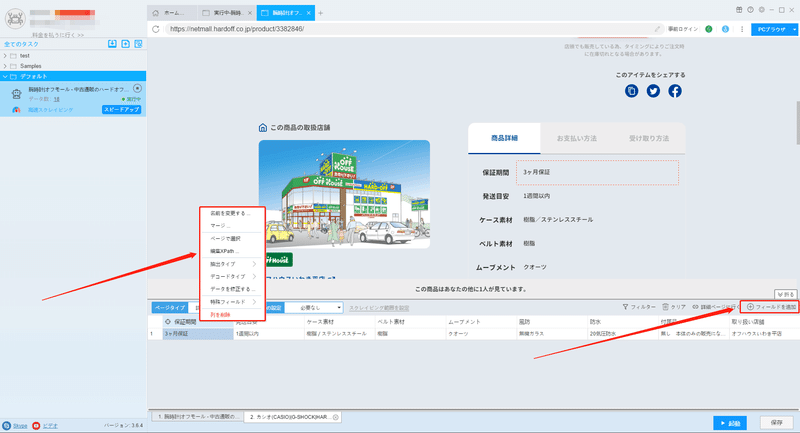Image resolution: width=800 pixels, height=433 pixels.
Task: Click the copy link share icon
Action: pos(632,91)
